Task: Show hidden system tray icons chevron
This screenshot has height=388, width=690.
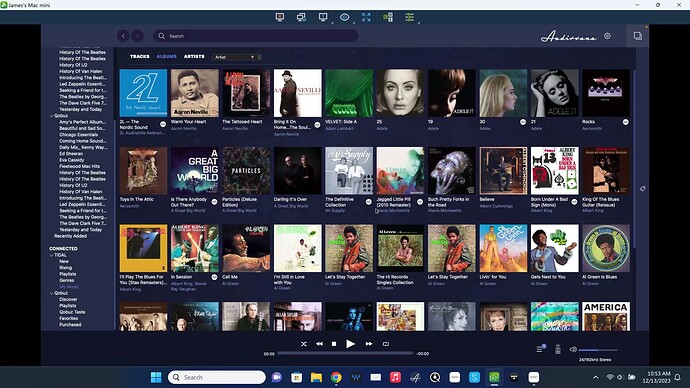Action: tap(595, 377)
